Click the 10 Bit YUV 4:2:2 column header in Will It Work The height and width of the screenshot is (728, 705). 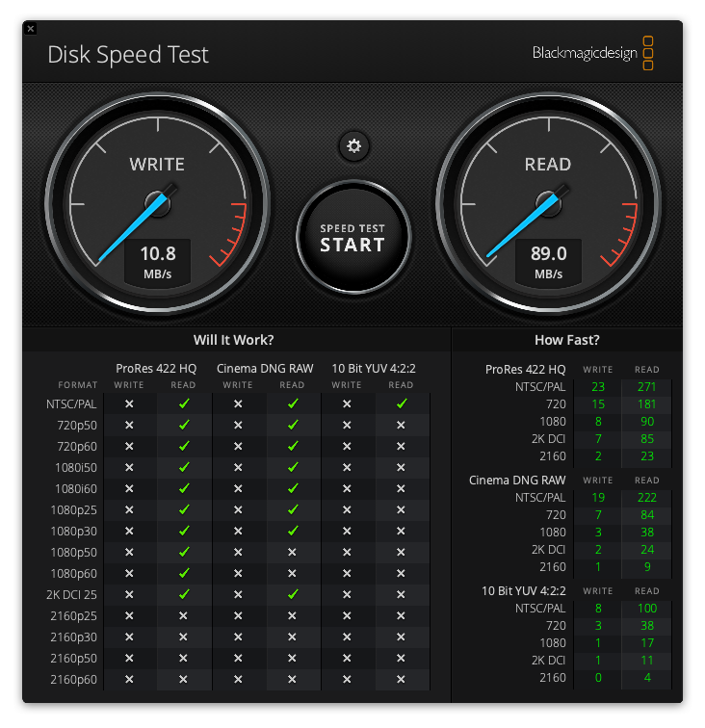374,369
